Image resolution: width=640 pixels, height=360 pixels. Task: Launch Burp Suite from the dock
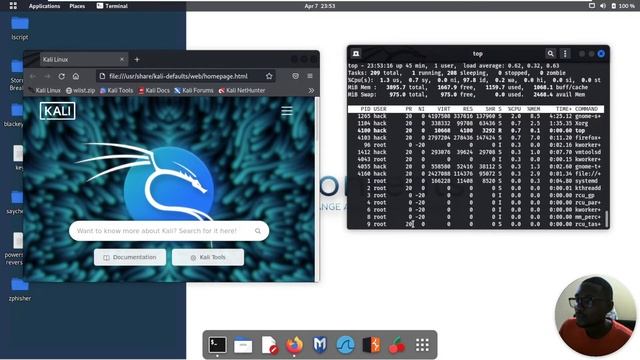pyautogui.click(x=371, y=345)
